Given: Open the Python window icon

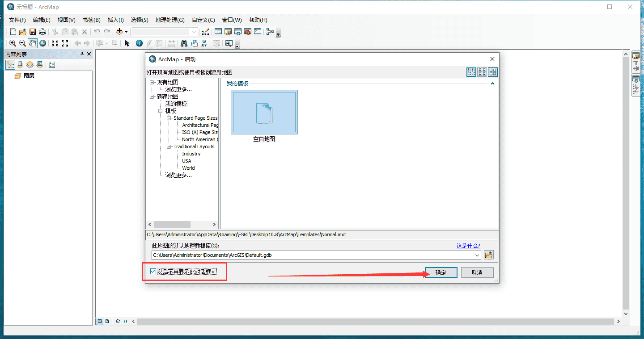Looking at the screenshot, I should click(x=258, y=32).
